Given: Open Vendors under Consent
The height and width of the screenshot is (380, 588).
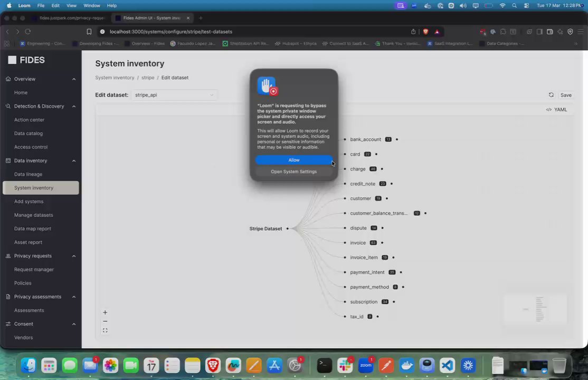Looking at the screenshot, I should point(23,338).
